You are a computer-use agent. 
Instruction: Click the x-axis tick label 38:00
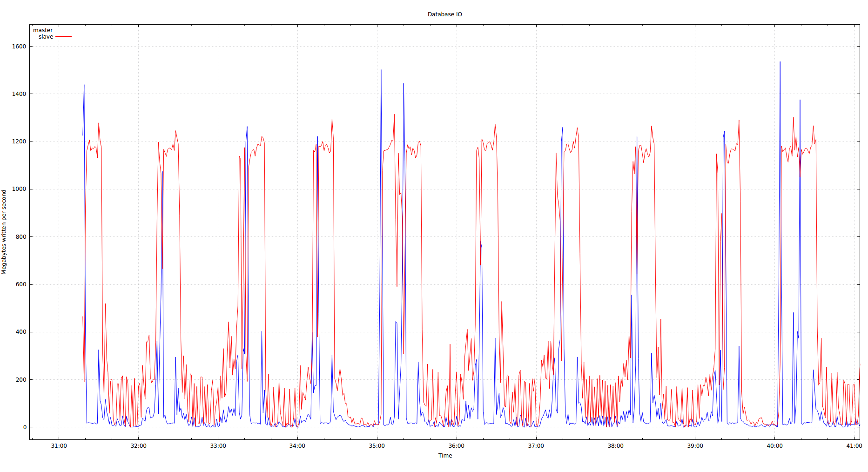616,446
